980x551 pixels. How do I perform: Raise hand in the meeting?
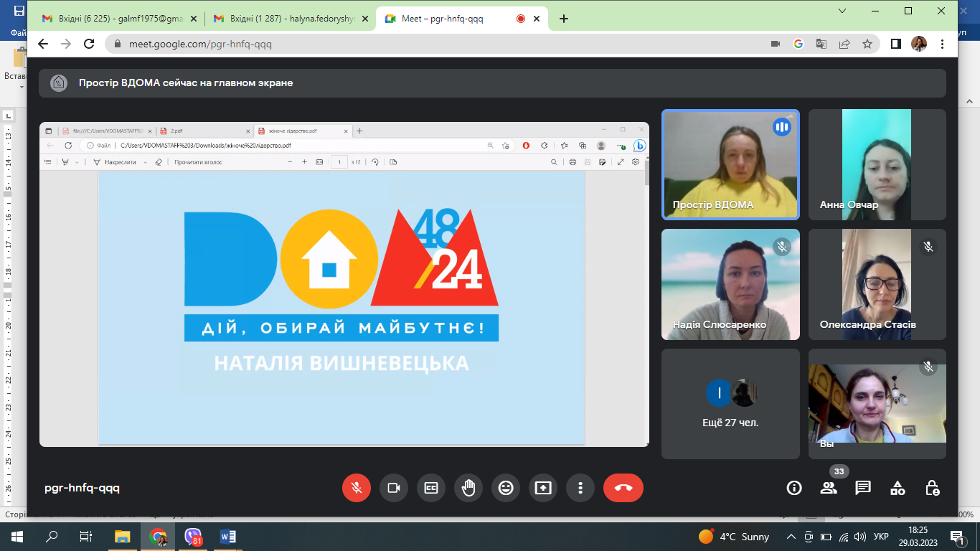(x=468, y=488)
